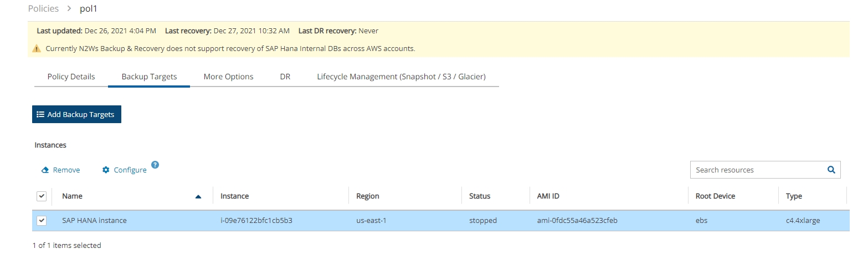The image size is (868, 264).
Task: Click the Remove eraser icon
Action: tap(46, 170)
